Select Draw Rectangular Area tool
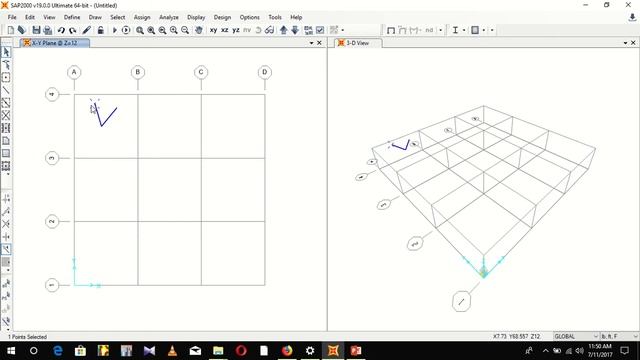 coord(6,153)
